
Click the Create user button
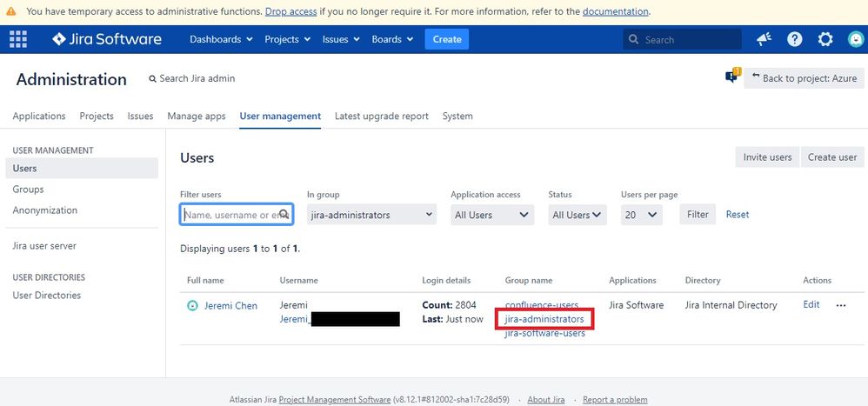click(x=832, y=157)
